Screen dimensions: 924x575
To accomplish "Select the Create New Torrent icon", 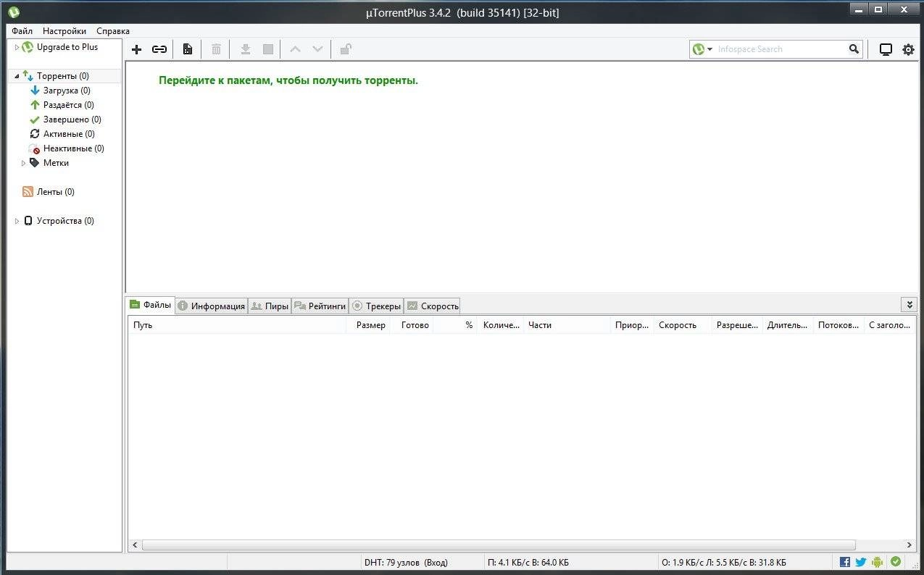I will 187,49.
